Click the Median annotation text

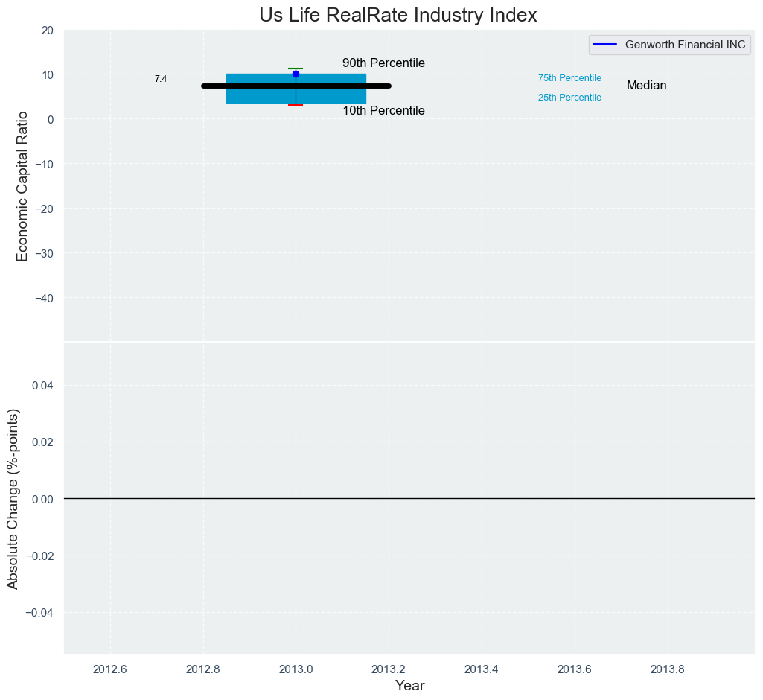(646, 86)
